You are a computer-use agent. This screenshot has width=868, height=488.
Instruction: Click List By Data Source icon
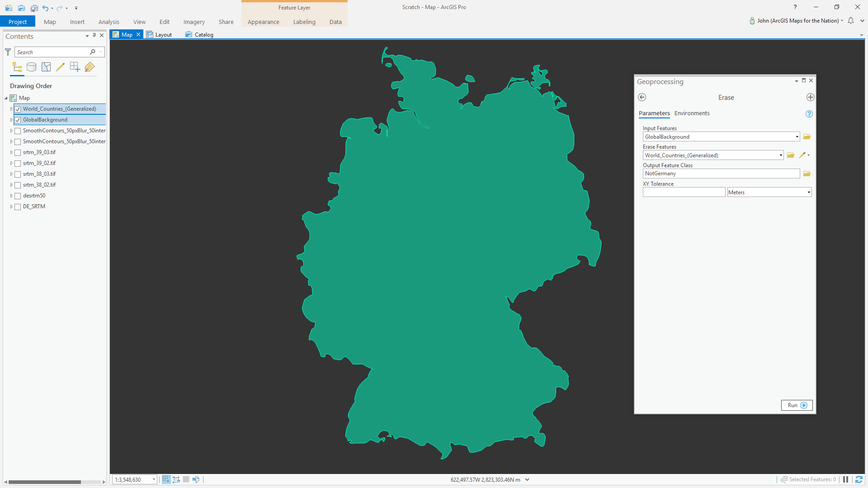click(32, 67)
